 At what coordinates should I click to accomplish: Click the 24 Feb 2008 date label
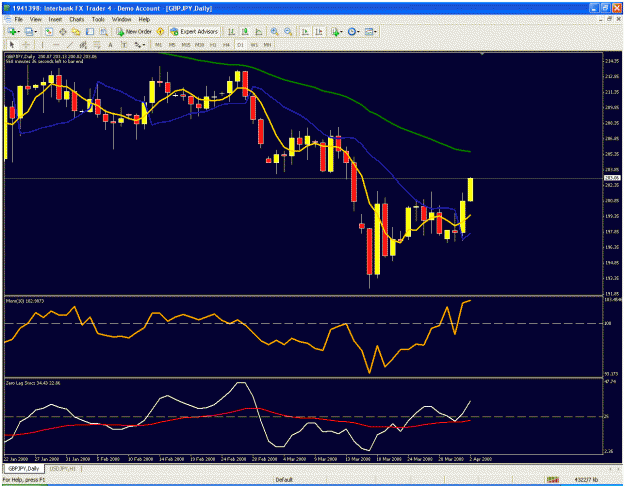pos(234,459)
